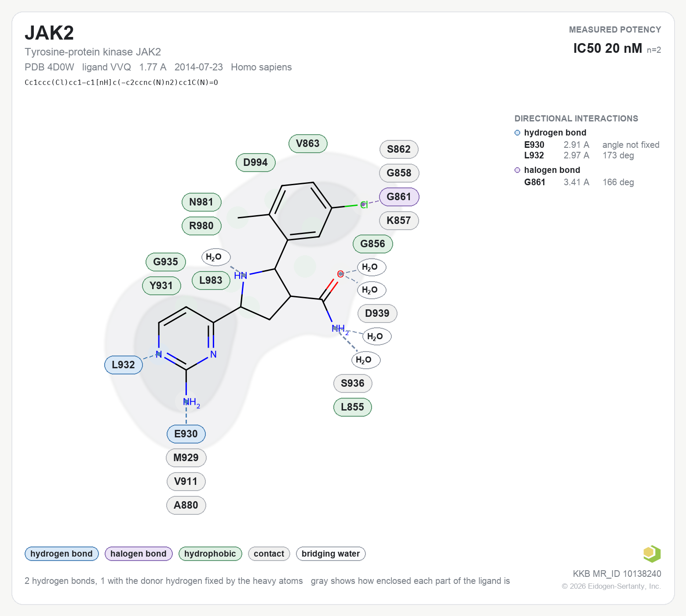Click the D994 residue label
This screenshot has height=616, width=686.
pyautogui.click(x=255, y=162)
